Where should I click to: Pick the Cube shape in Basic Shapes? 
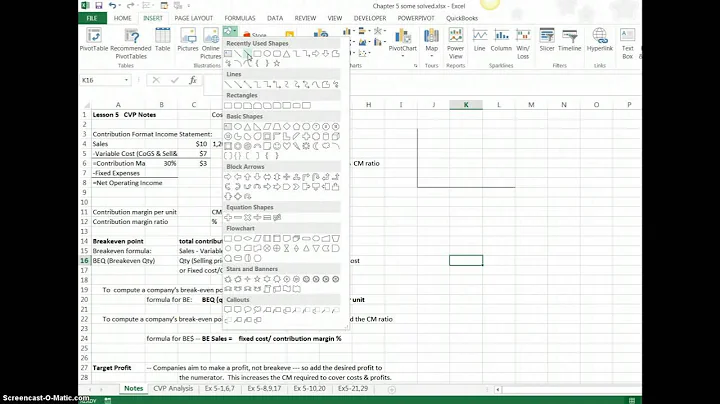[336, 136]
